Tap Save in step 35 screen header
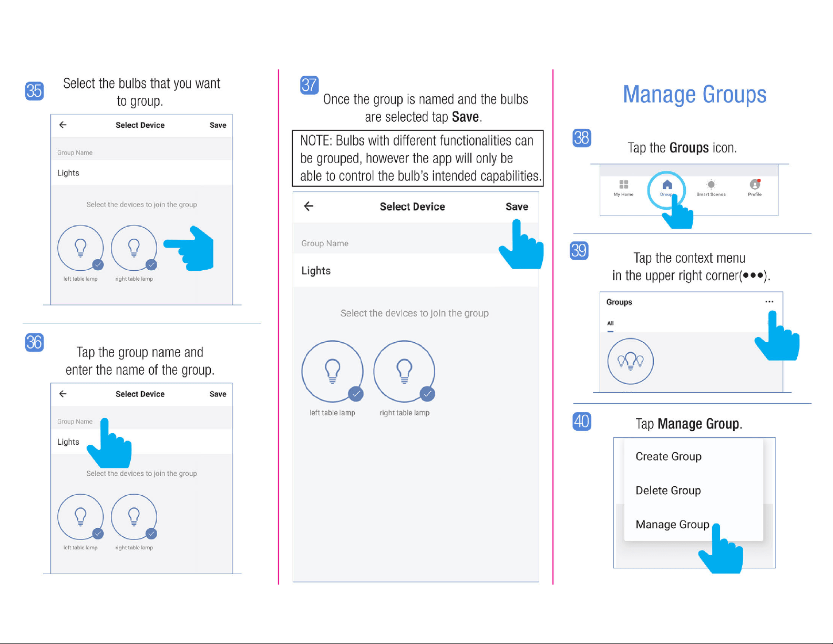The height and width of the screenshot is (644, 833). (x=218, y=125)
